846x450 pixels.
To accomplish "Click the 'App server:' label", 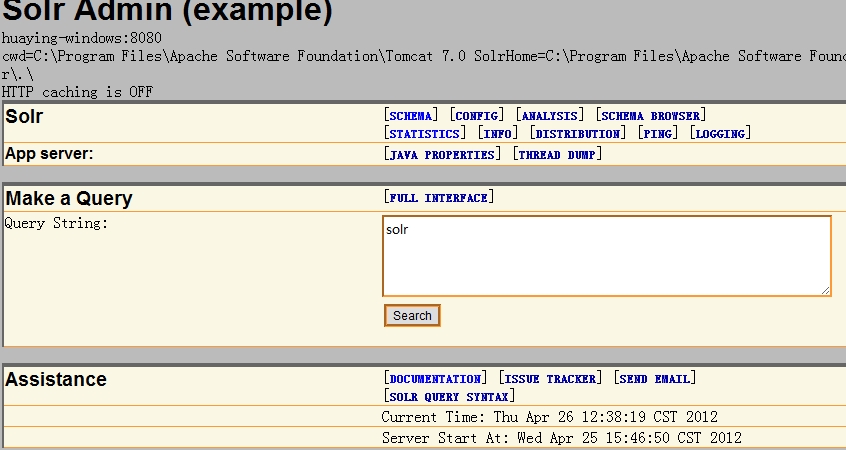I will [49, 154].
